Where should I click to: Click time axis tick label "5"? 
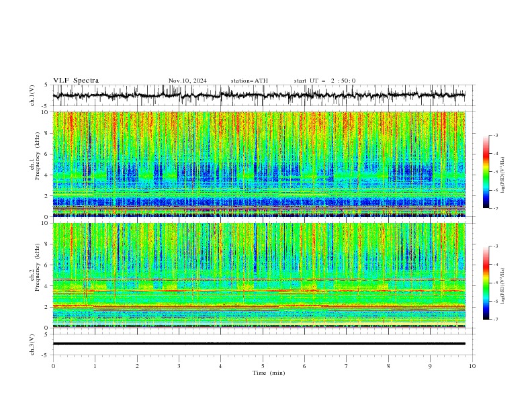pos(263,366)
